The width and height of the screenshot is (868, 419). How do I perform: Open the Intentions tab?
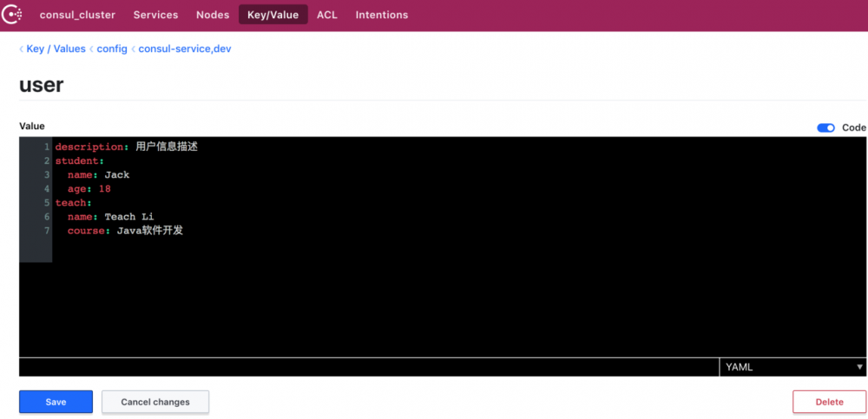pos(382,15)
